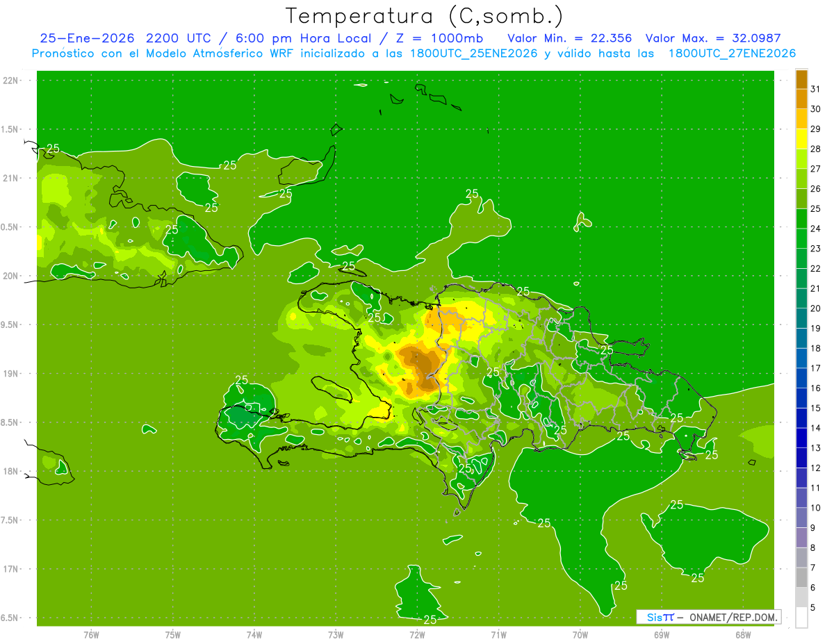Screen dimensions: 834x644
Task: Click the "6:00 pm Hora Local" text
Action: click(302, 38)
